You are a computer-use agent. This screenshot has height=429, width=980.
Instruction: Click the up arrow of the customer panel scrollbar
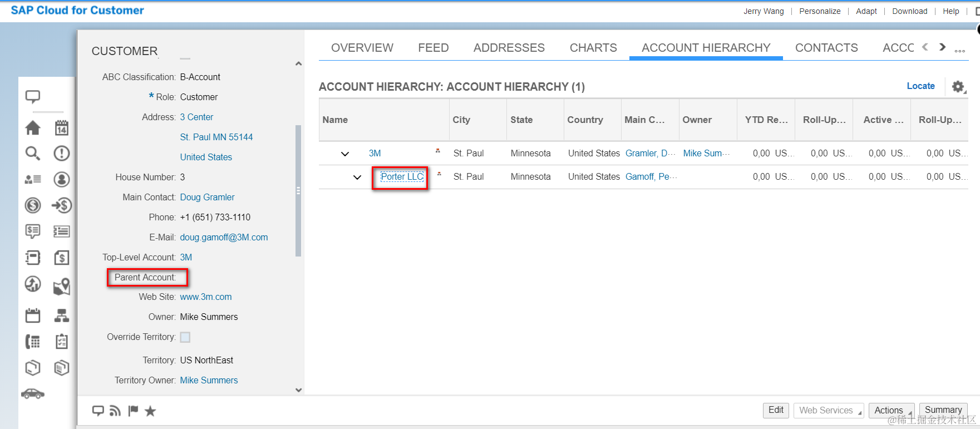pyautogui.click(x=298, y=63)
